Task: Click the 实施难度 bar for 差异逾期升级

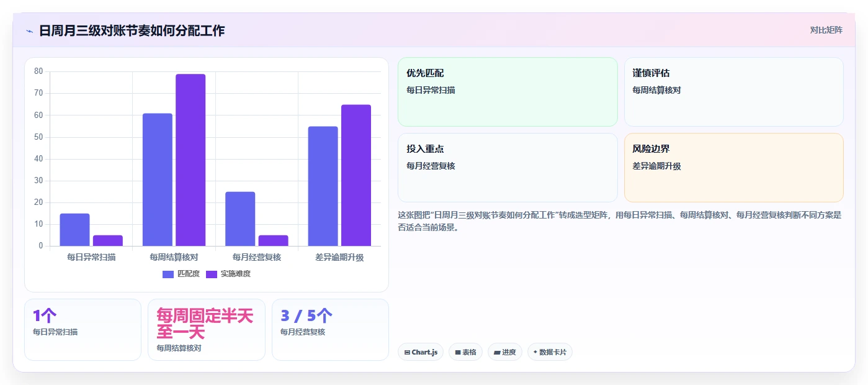Action: point(356,175)
